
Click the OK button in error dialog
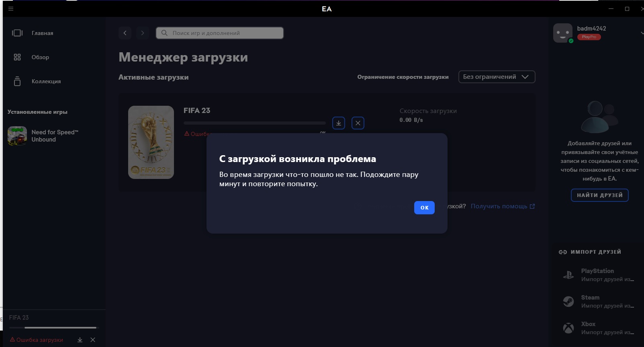[x=424, y=207]
